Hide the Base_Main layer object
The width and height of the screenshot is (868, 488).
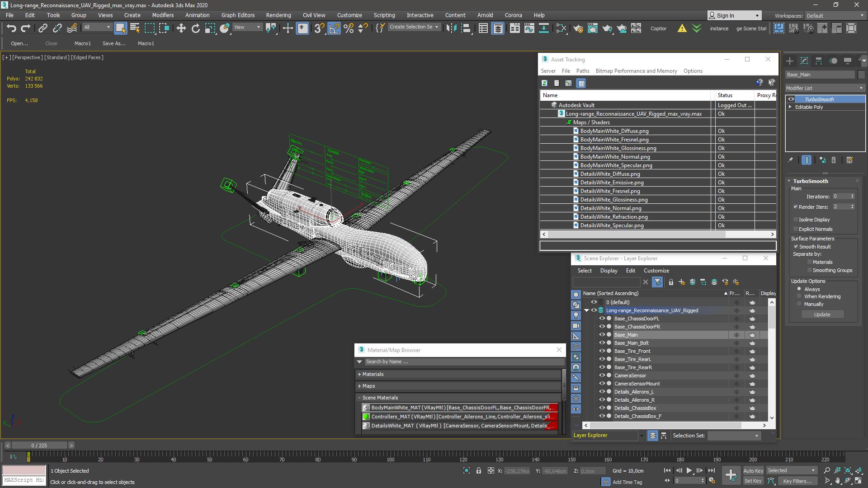click(602, 335)
